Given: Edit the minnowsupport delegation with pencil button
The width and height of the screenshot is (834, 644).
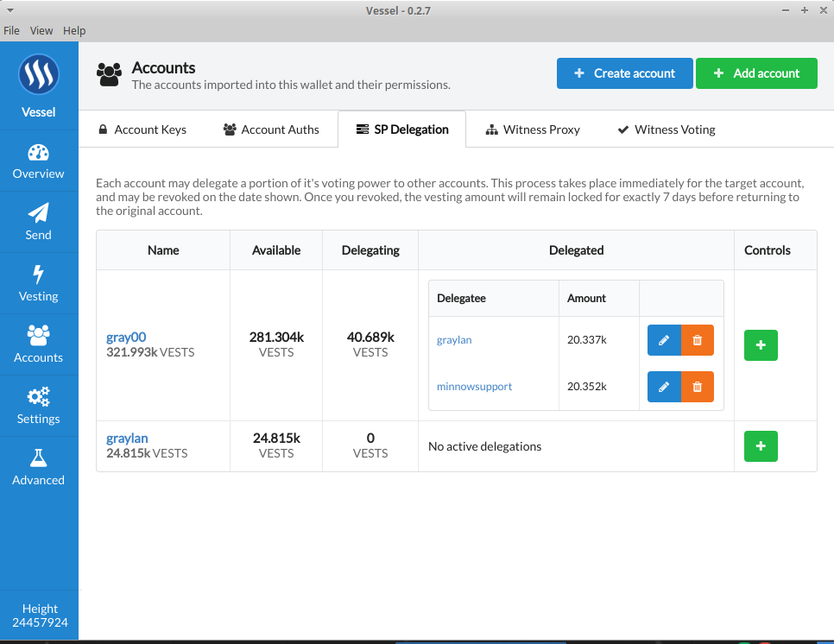Looking at the screenshot, I should (664, 387).
